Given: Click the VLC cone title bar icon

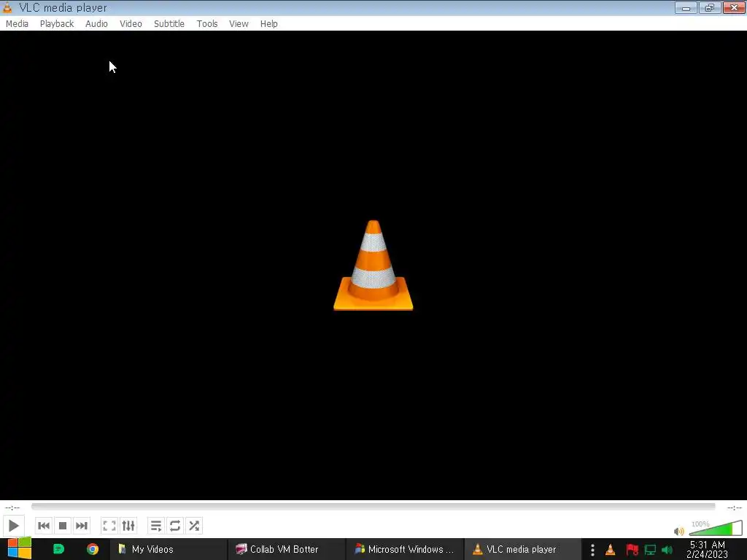Looking at the screenshot, I should click(7, 7).
